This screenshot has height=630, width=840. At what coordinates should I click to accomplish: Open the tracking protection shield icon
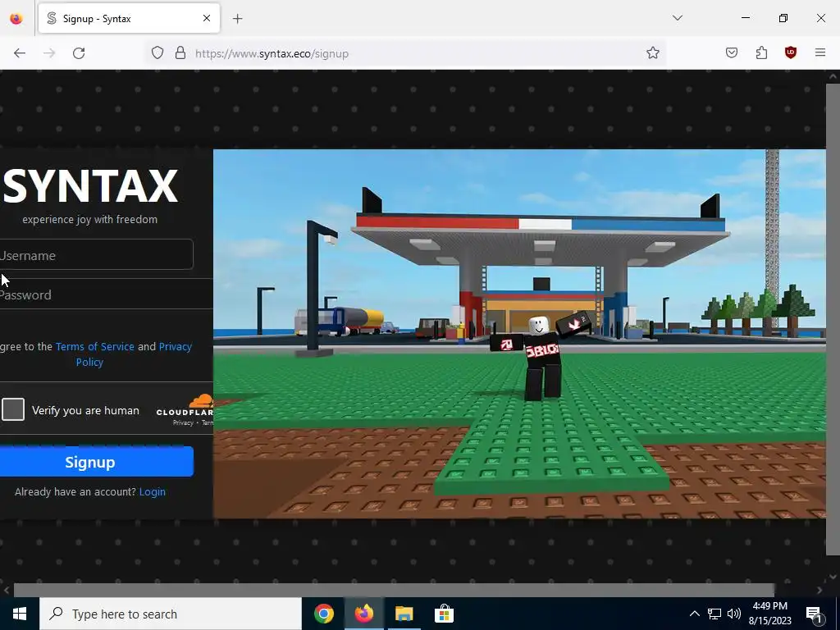pos(157,52)
